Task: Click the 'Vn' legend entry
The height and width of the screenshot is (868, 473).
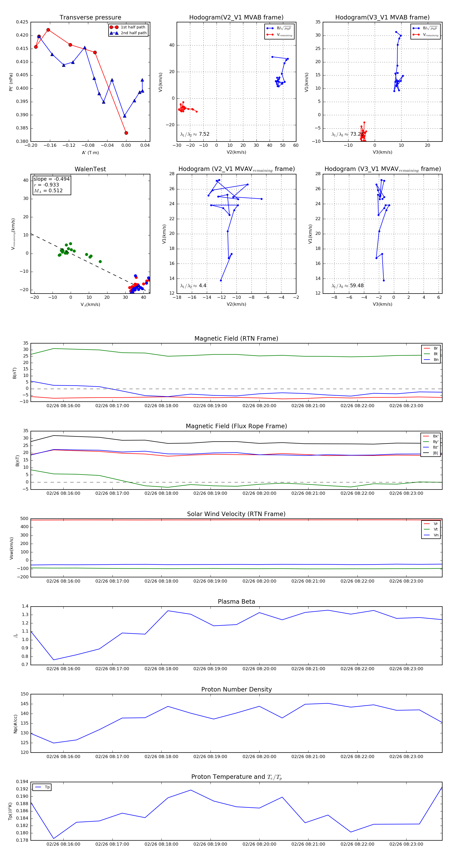Action: pyautogui.click(x=431, y=535)
